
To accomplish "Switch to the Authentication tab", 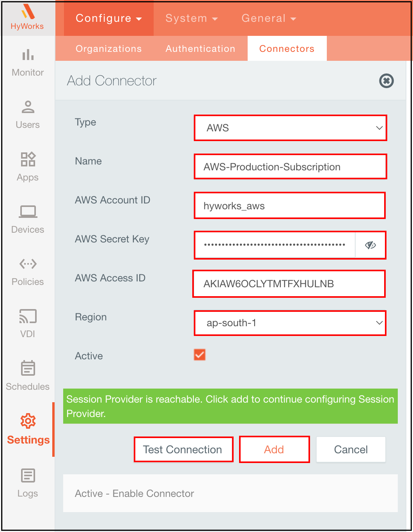I will pyautogui.click(x=200, y=49).
